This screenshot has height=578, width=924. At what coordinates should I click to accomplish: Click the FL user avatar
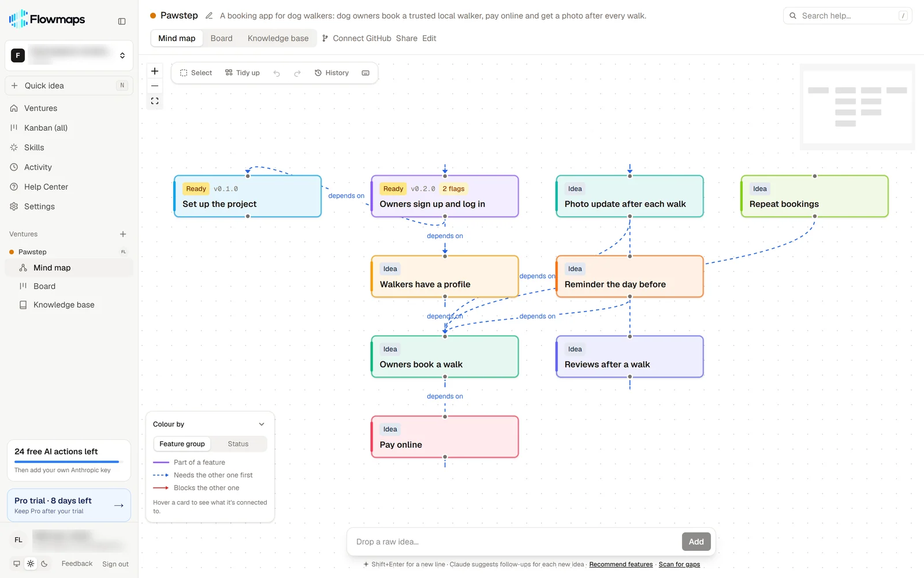pyautogui.click(x=18, y=540)
